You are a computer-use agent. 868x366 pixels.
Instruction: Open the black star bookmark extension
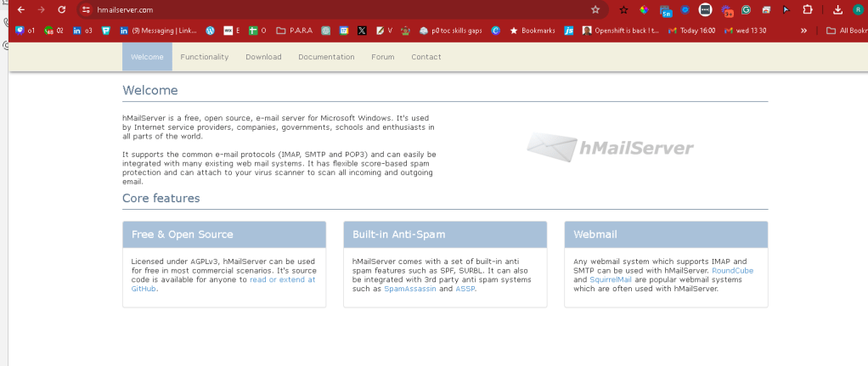coord(623,9)
